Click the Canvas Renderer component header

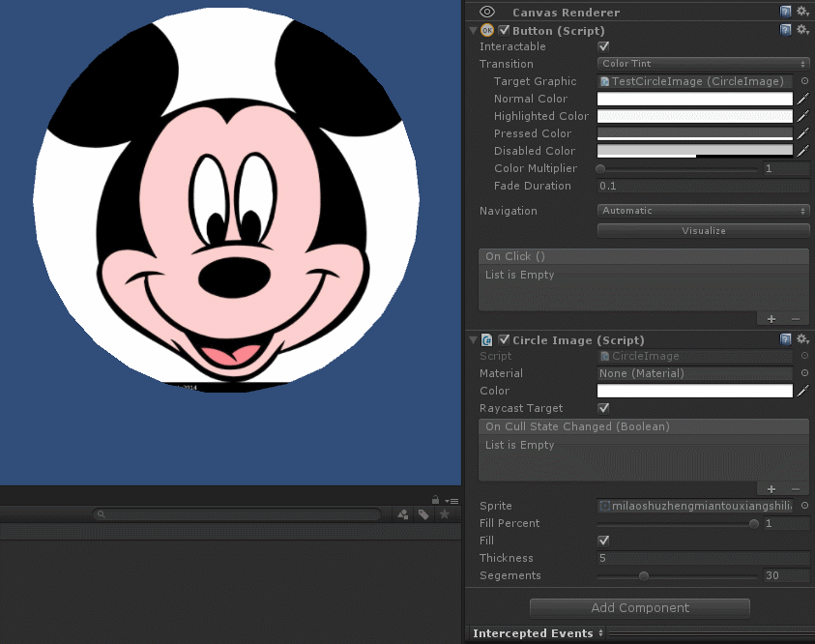(x=639, y=12)
